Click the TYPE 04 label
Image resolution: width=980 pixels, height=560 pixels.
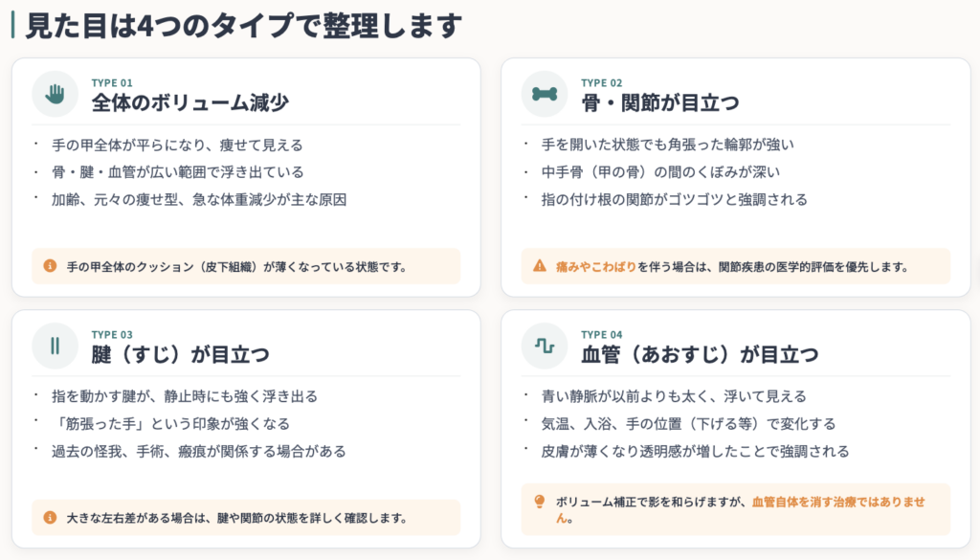coord(601,334)
